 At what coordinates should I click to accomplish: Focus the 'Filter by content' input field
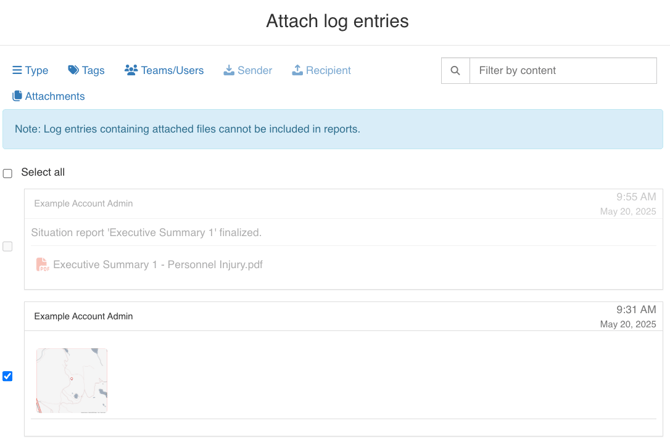(x=562, y=71)
